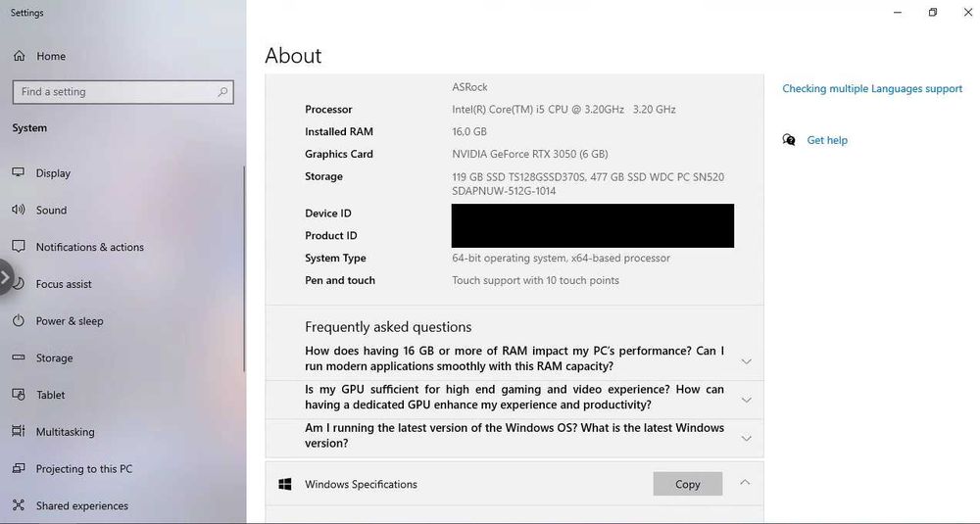This screenshot has width=980, height=524.
Task: Click the search magnifier icon
Action: point(222,92)
